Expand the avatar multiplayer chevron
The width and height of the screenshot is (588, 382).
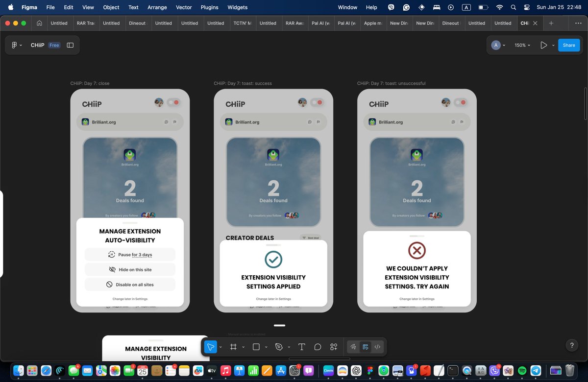[505, 45]
